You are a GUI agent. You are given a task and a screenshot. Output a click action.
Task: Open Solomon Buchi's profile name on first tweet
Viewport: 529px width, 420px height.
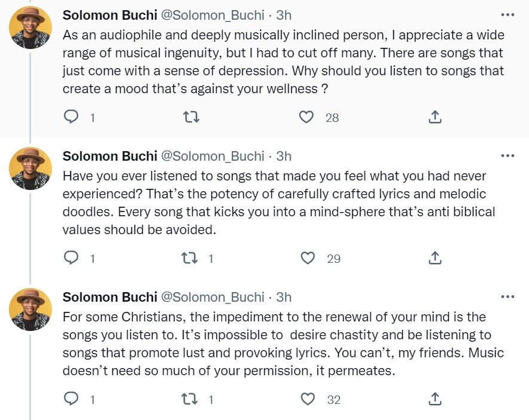pyautogui.click(x=110, y=15)
